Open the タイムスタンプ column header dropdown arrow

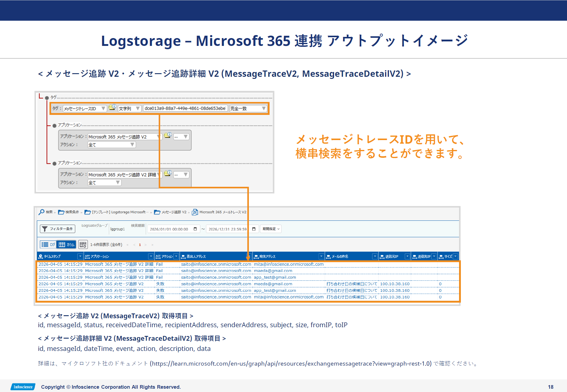click(x=80, y=256)
